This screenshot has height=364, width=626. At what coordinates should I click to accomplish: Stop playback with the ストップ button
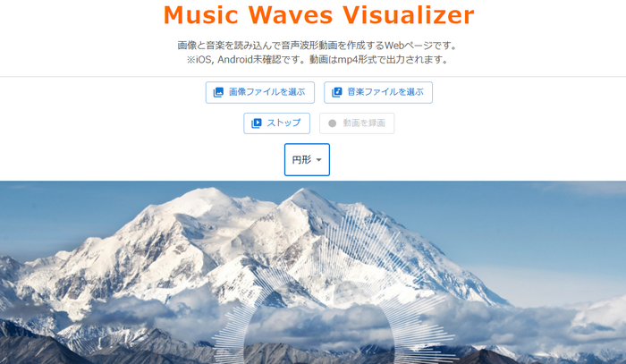click(276, 123)
